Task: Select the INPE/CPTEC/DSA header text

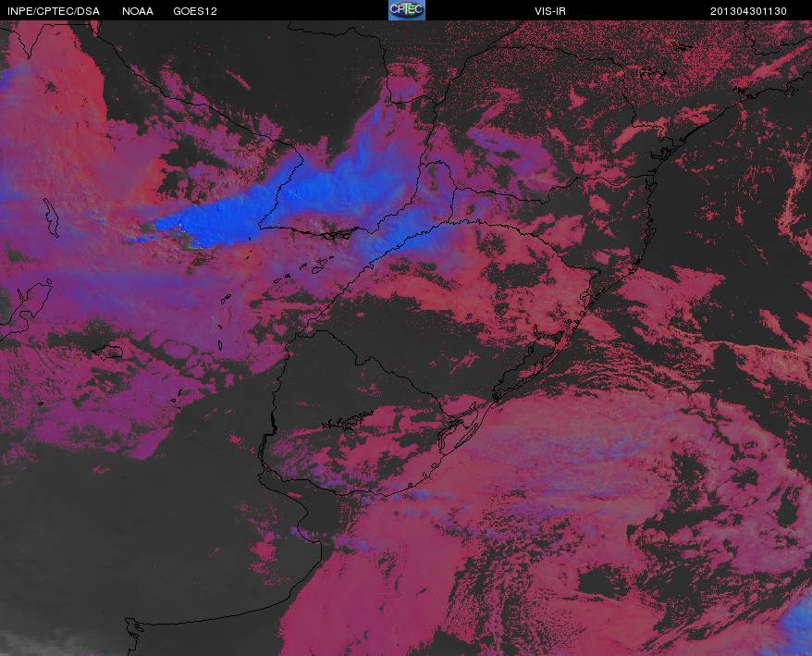Action: 54,11
